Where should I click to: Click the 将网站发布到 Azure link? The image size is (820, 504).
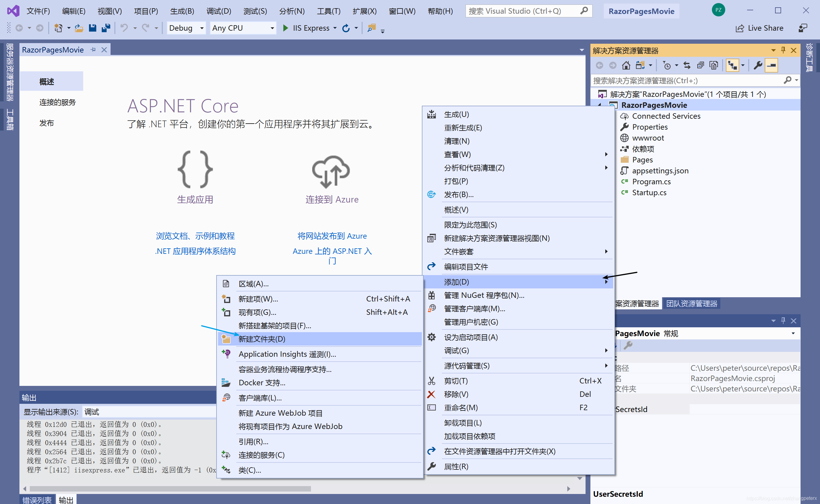pyautogui.click(x=331, y=236)
